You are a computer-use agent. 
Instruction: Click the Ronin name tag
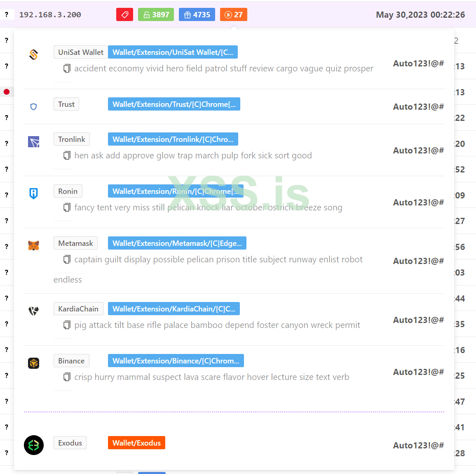[x=68, y=191]
